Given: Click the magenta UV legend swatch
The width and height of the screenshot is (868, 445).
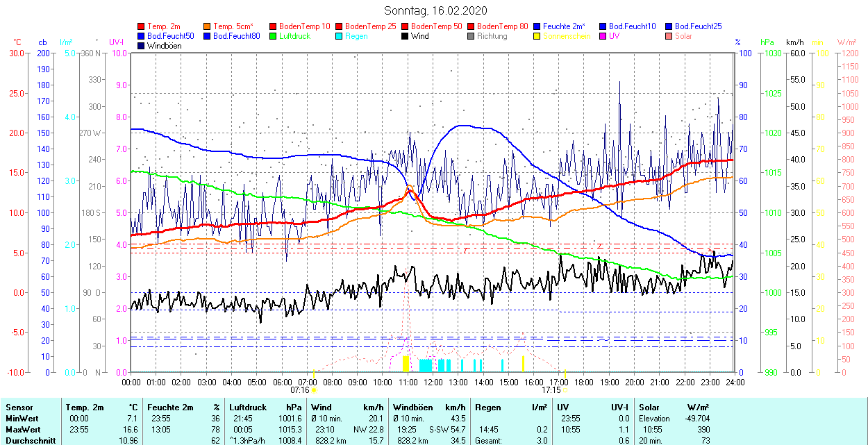Looking at the screenshot, I should pyautogui.click(x=603, y=36).
